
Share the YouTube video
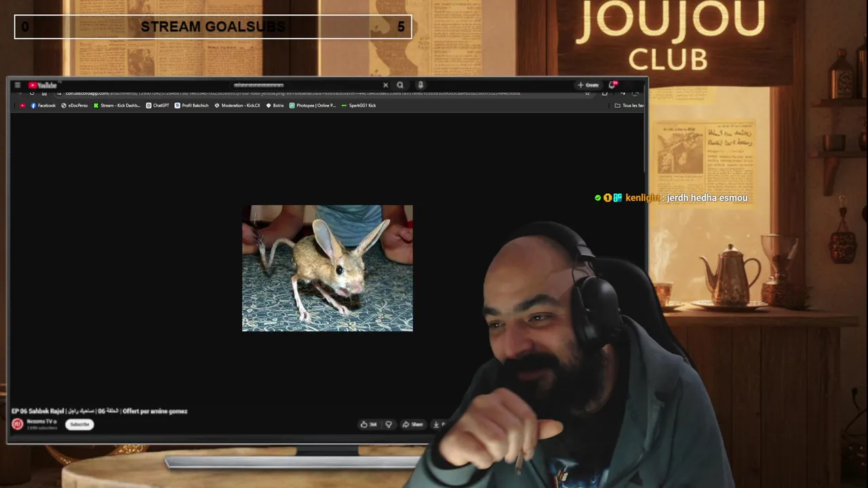pyautogui.click(x=412, y=424)
